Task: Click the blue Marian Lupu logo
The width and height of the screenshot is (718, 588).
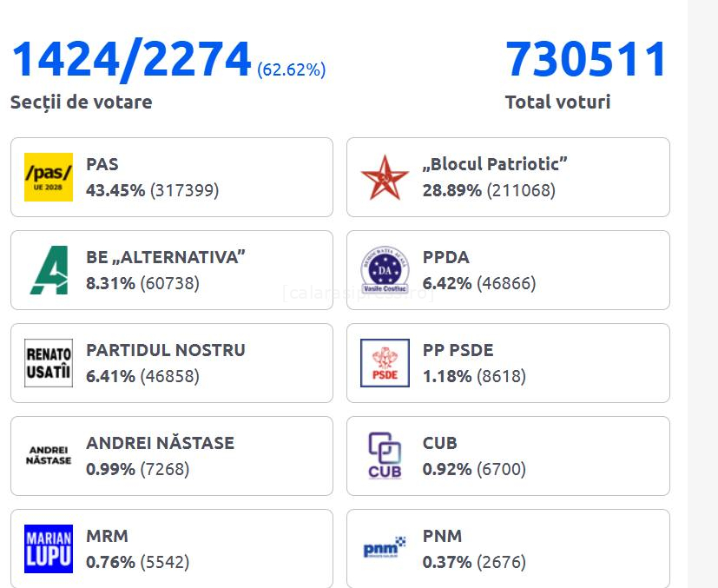Action: click(x=49, y=549)
